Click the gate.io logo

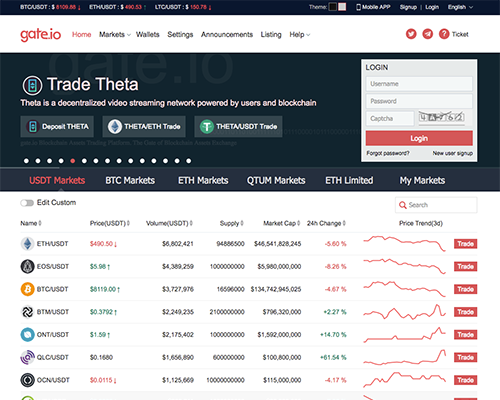pyautogui.click(x=41, y=34)
